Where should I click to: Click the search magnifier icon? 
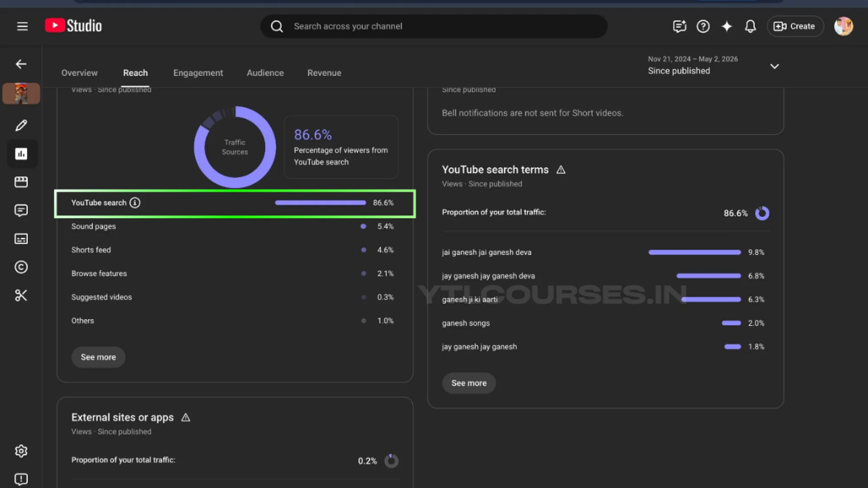coord(277,26)
